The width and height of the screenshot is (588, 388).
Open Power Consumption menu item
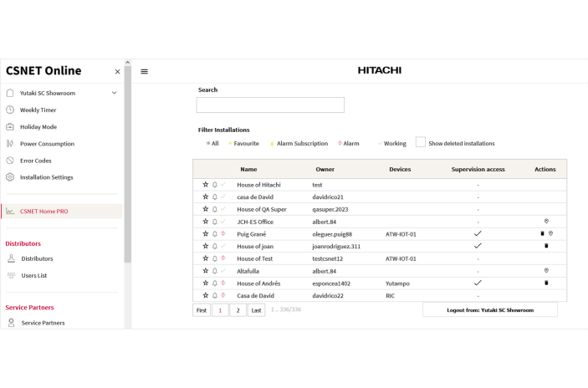pyautogui.click(x=47, y=144)
